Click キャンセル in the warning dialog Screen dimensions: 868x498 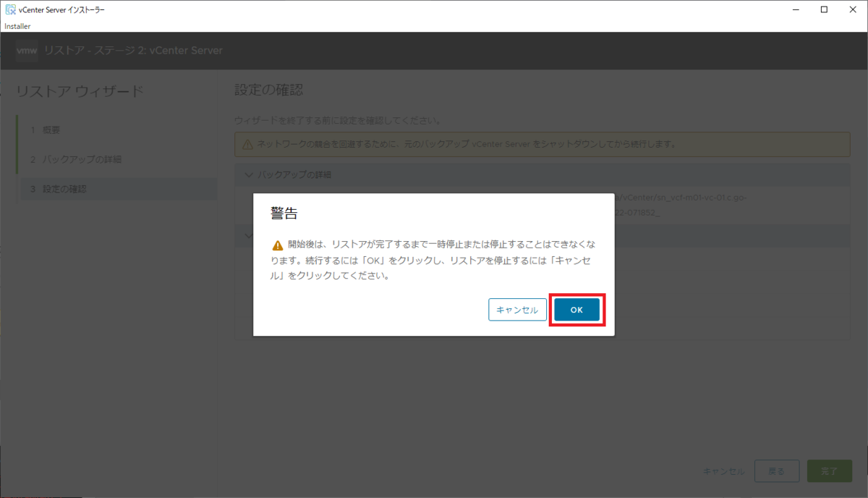517,310
